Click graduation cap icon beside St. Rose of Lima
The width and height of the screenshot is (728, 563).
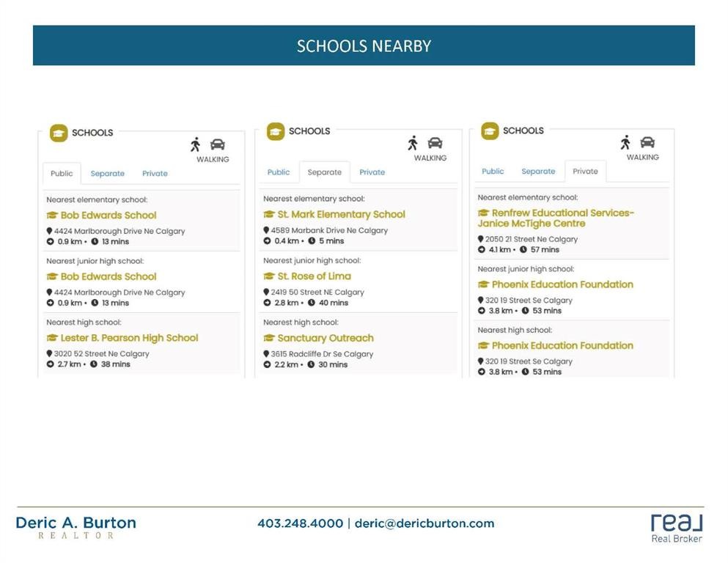(x=269, y=276)
